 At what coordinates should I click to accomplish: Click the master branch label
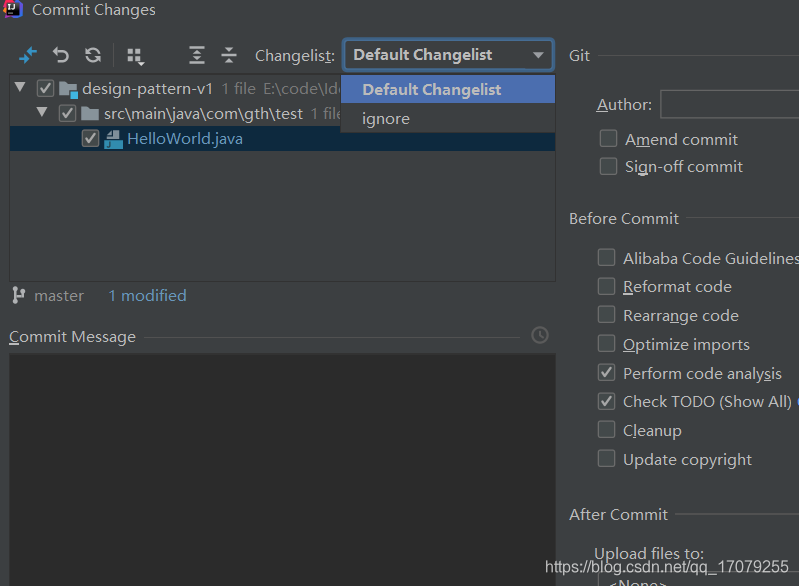[59, 296]
